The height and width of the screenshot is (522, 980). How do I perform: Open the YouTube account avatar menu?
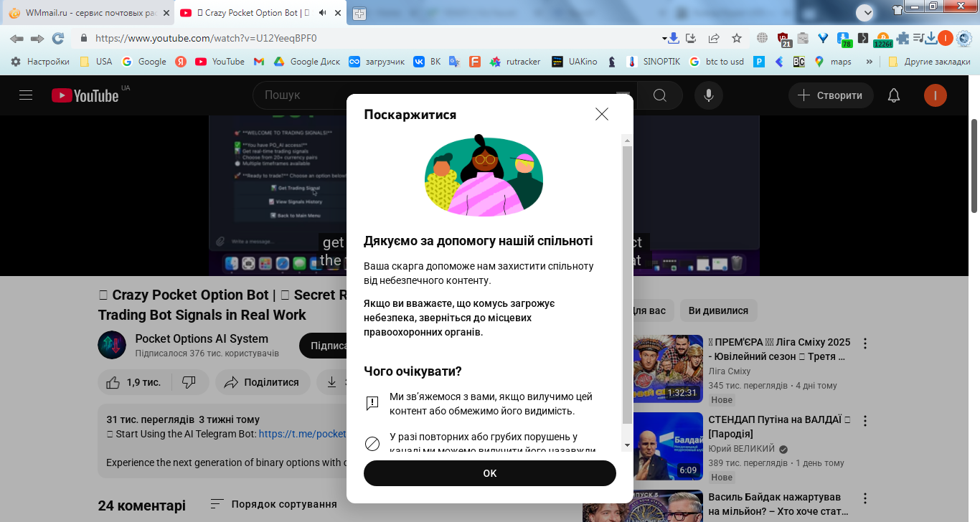(x=936, y=95)
